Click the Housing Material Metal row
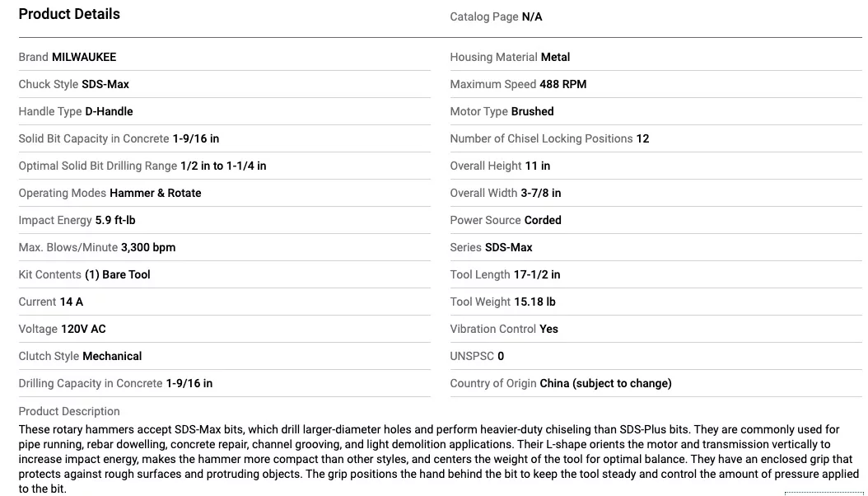The image size is (868, 496). (510, 57)
